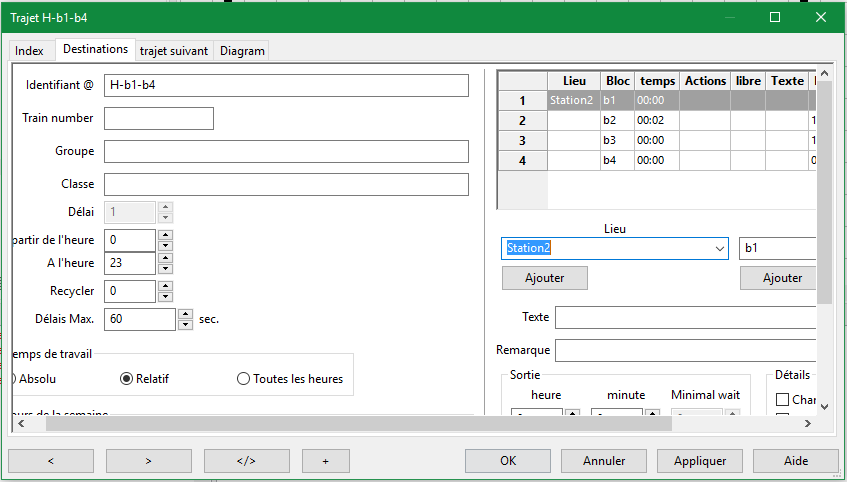Choose the 'Toutes les heures' option
The image size is (847, 482).
click(x=243, y=379)
